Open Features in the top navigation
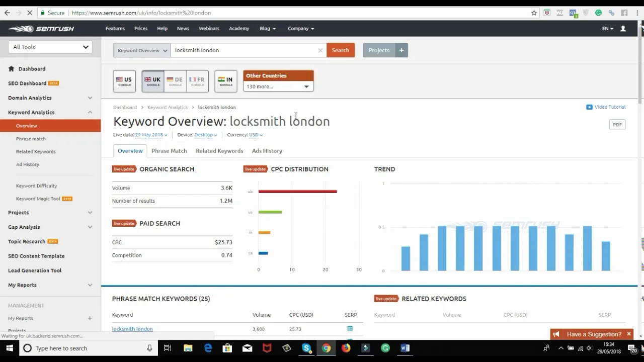The image size is (644, 362). [115, 29]
